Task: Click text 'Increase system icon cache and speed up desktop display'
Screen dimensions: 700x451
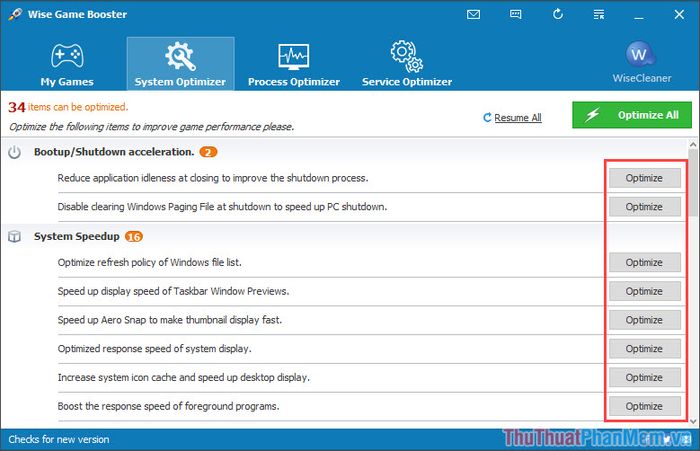Action: point(183,377)
